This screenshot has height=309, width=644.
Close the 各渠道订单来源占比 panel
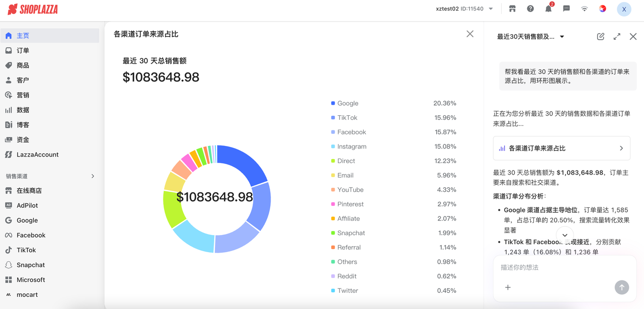tap(470, 34)
